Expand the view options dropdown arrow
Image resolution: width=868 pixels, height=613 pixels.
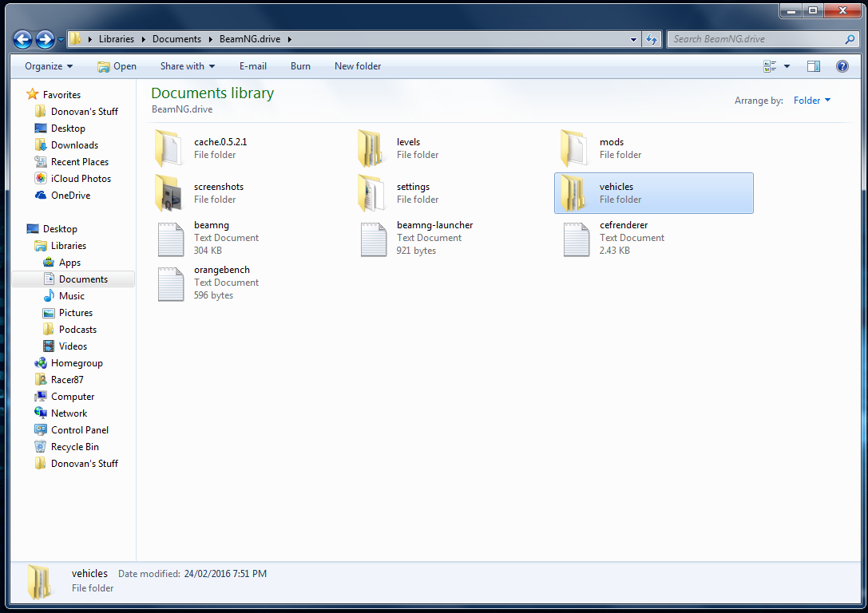tap(787, 66)
